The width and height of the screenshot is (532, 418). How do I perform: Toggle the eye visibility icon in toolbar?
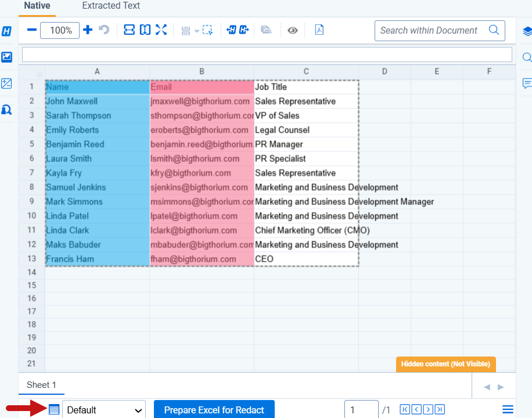(293, 30)
